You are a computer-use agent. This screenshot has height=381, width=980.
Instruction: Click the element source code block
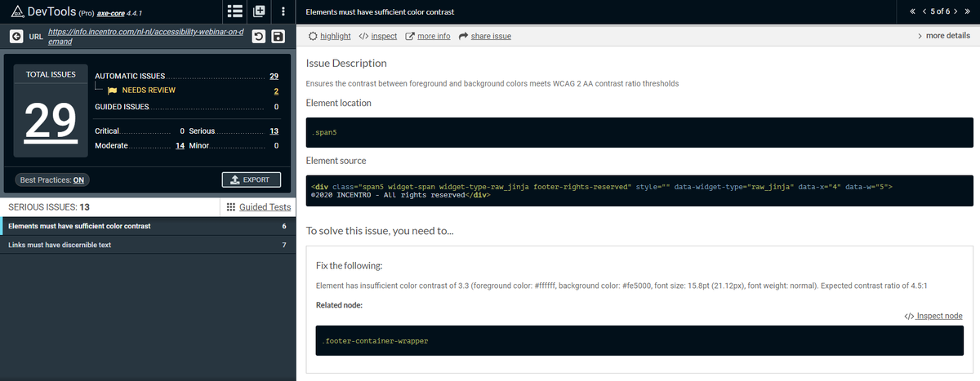639,191
